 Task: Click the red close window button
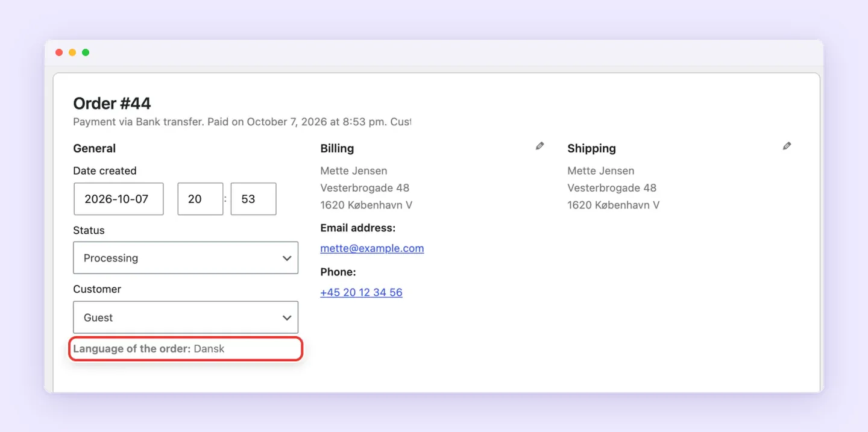click(x=59, y=52)
